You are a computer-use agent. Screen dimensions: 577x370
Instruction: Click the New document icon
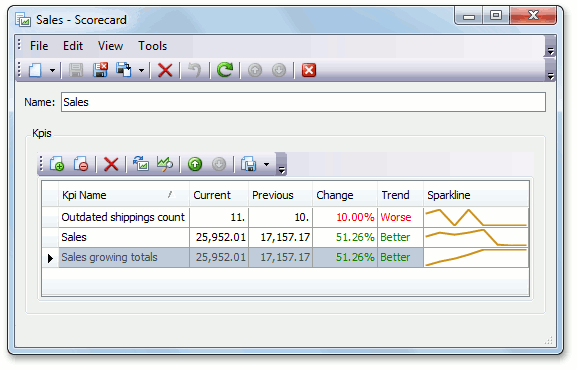point(35,70)
